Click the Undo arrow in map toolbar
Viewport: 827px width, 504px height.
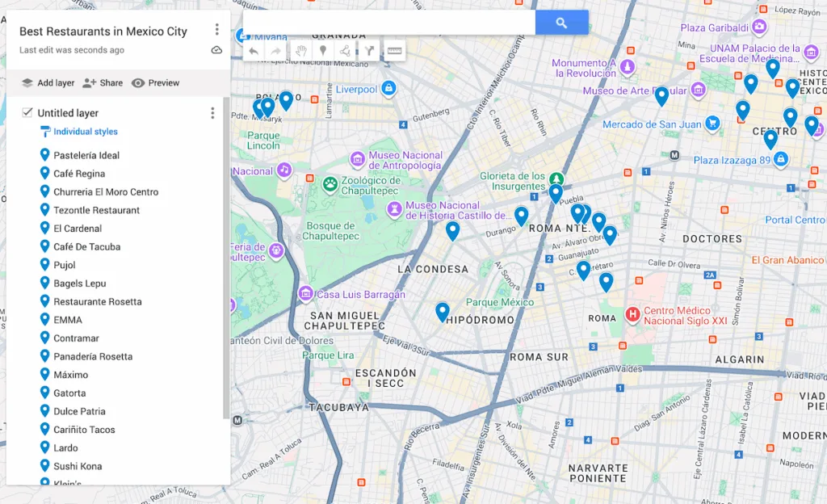(254, 51)
